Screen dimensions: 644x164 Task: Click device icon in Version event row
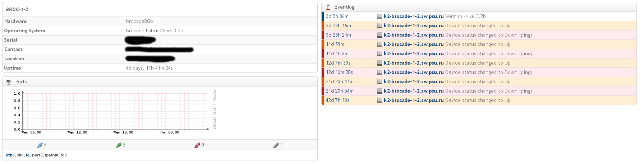click(x=379, y=16)
